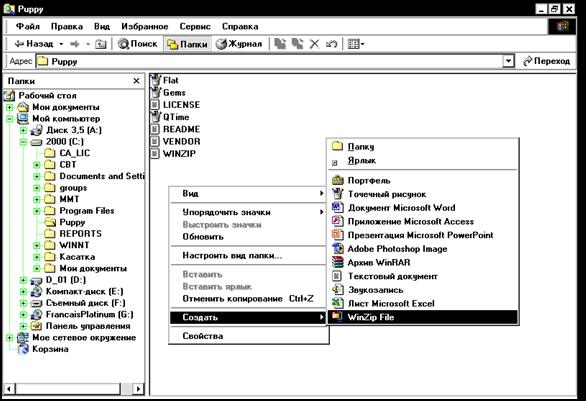Image resolution: width=586 pixels, height=401 pixels.
Task: Expand the WINNT folder tree node
Action: tap(37, 246)
